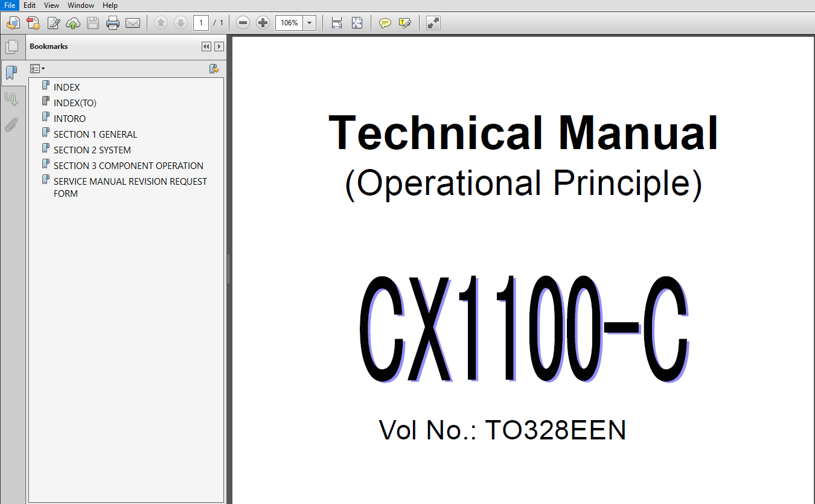This screenshot has width=815, height=504.
Task: Jump to SECTION 3 COMPONENT OPERATION bookmark
Action: tap(129, 166)
